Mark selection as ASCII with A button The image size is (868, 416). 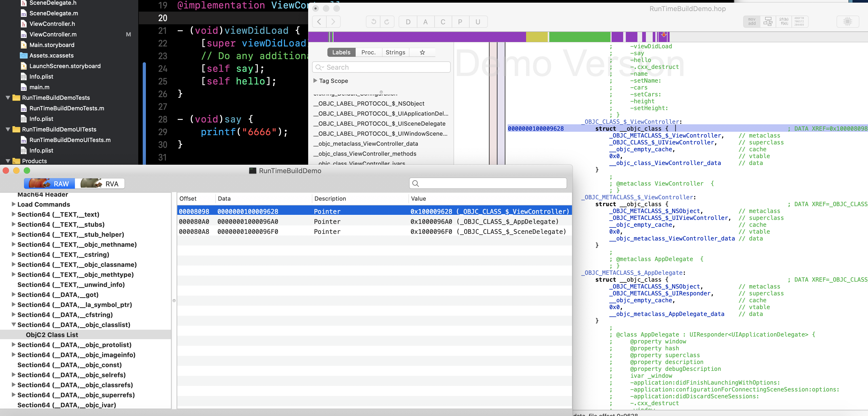tap(426, 22)
